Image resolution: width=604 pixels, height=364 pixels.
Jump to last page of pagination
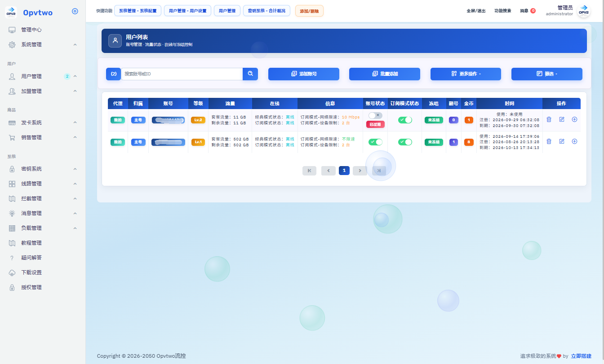pyautogui.click(x=379, y=171)
